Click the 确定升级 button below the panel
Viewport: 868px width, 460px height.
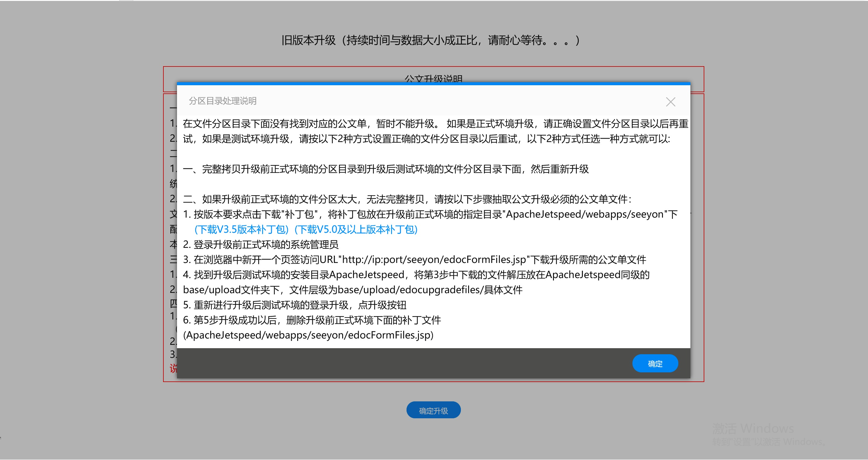tap(433, 410)
